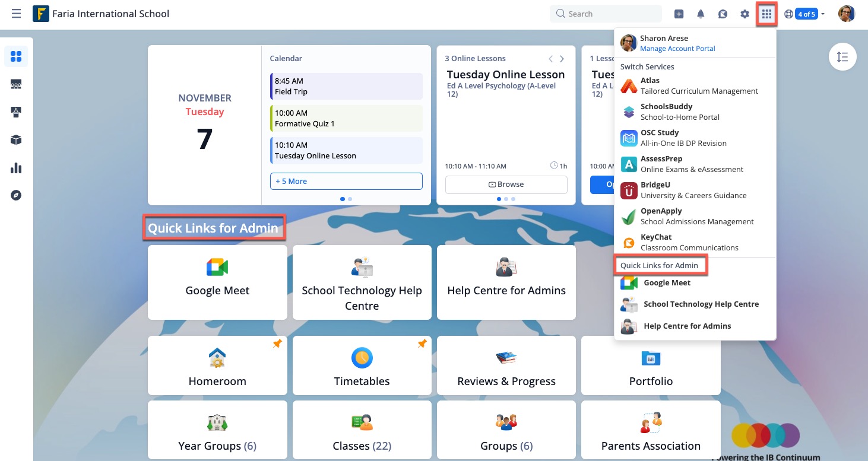
Task: Click Sharon Arese name in menu
Action: click(x=664, y=39)
